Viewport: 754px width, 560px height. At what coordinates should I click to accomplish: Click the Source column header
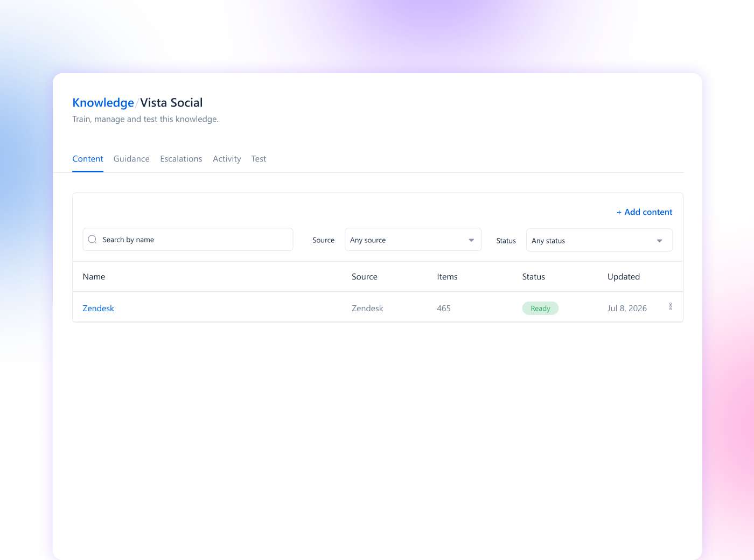point(365,277)
